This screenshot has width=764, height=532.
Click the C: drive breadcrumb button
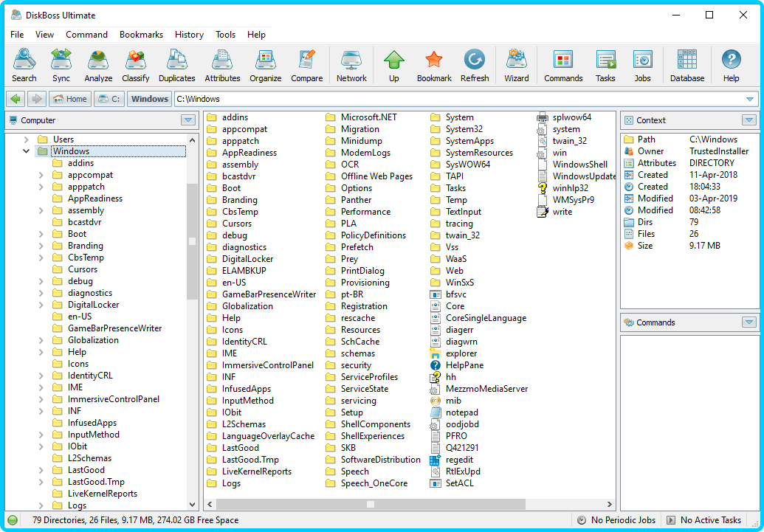click(109, 99)
